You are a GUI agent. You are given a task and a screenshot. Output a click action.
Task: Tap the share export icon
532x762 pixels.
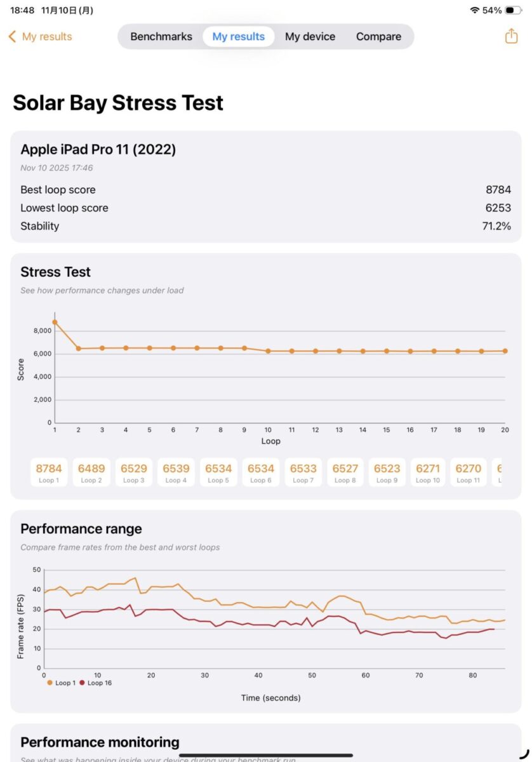pyautogui.click(x=511, y=36)
